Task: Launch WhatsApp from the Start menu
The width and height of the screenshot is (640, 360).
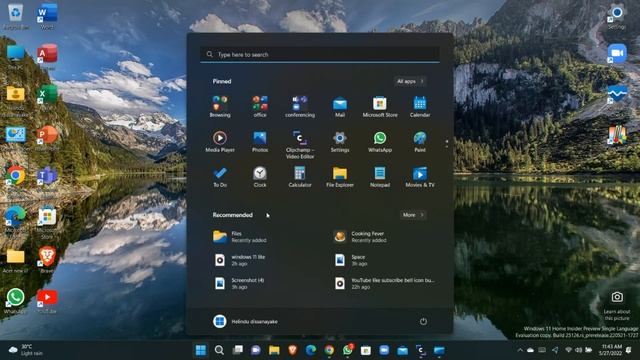Action: pos(380,142)
